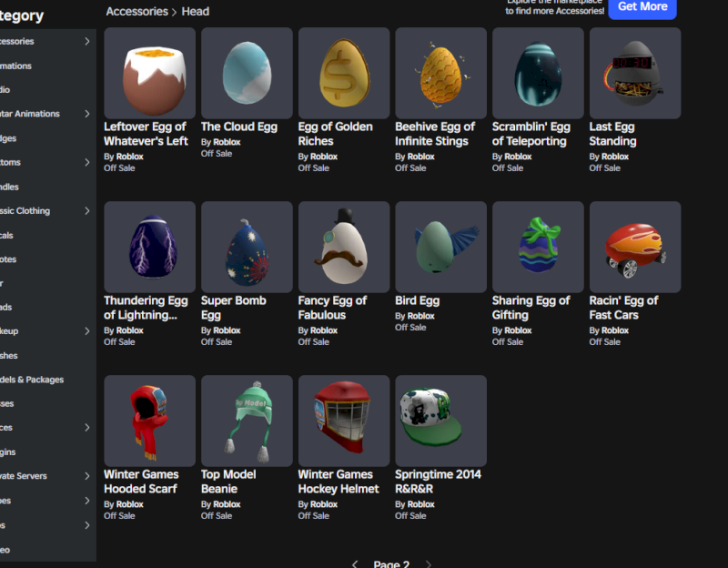This screenshot has height=568, width=728.
Task: Expand the Shoes category chevron
Action: pyautogui.click(x=86, y=501)
